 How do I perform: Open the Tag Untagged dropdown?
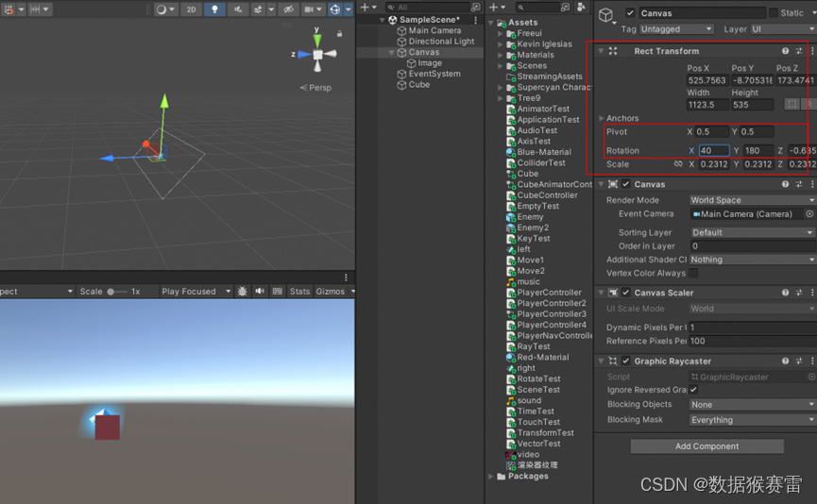(x=676, y=29)
